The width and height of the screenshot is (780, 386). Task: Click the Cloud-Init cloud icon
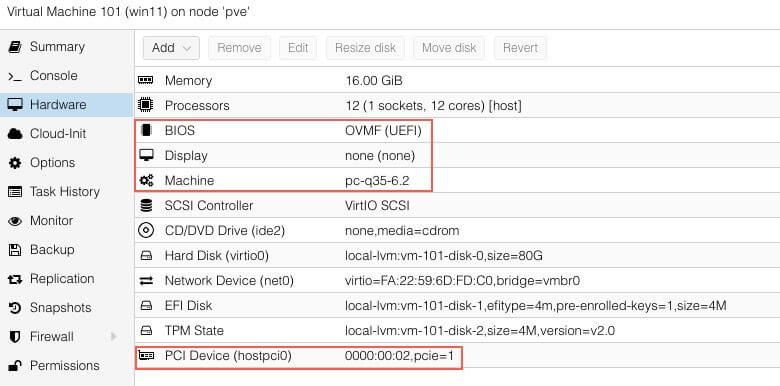click(15, 134)
